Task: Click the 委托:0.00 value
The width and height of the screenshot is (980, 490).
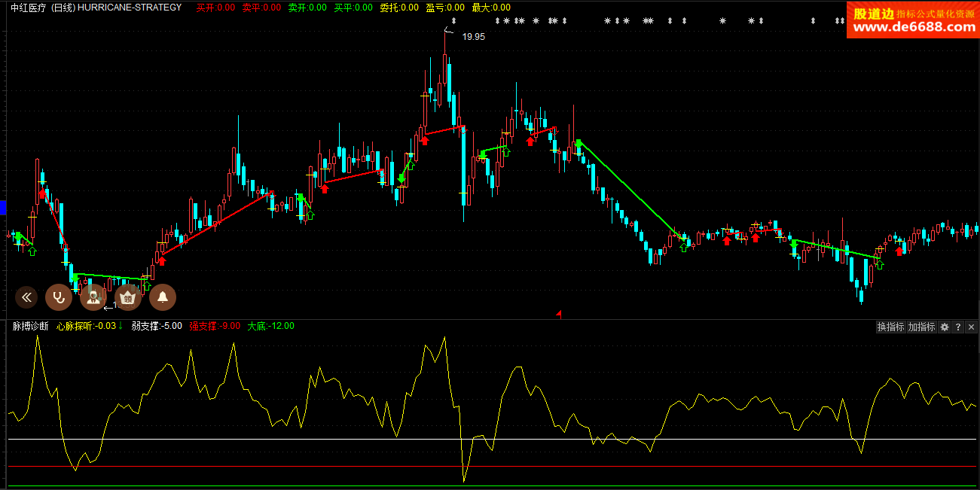Action: [399, 8]
